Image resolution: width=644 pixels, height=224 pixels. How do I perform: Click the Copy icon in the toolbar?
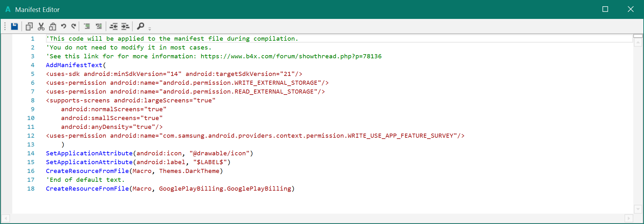[29, 26]
